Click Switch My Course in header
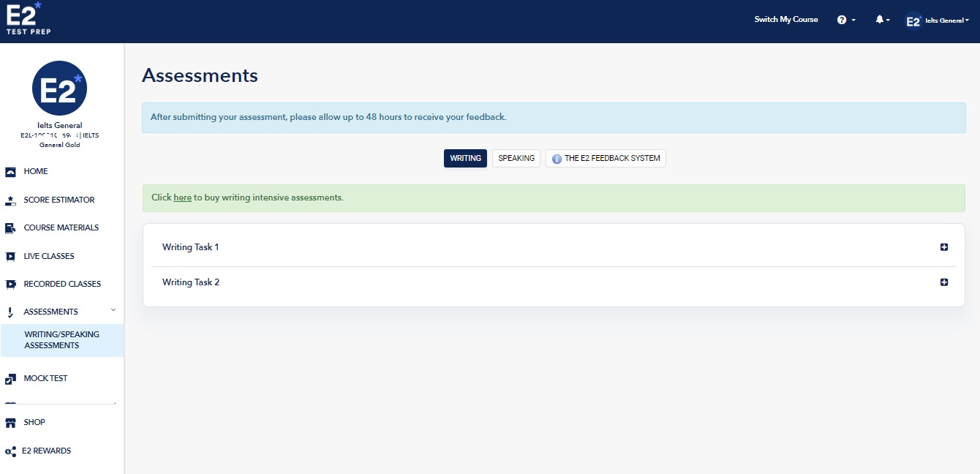Image resolution: width=980 pixels, height=474 pixels. (786, 20)
